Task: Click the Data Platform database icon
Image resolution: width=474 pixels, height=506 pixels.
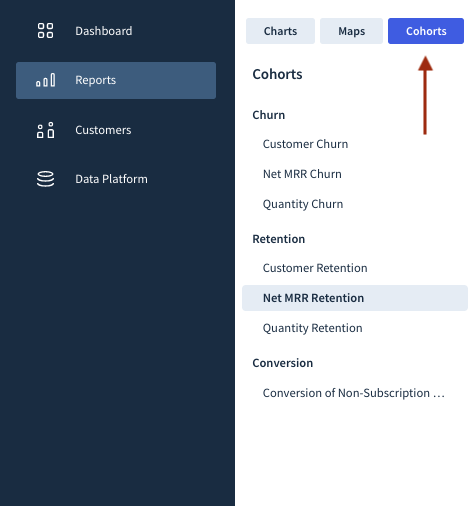Action: 45,179
